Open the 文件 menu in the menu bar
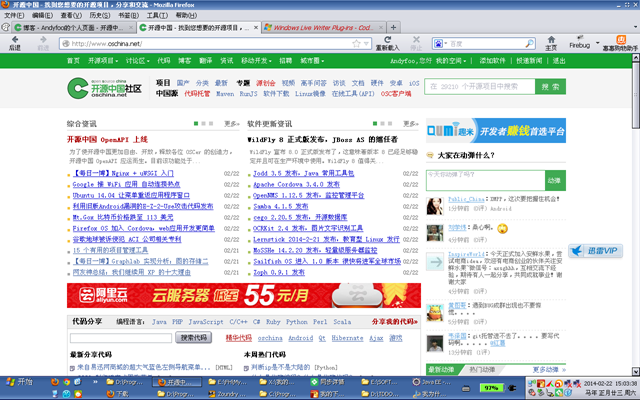Viewport: 640px width, 400px height. [14, 16]
